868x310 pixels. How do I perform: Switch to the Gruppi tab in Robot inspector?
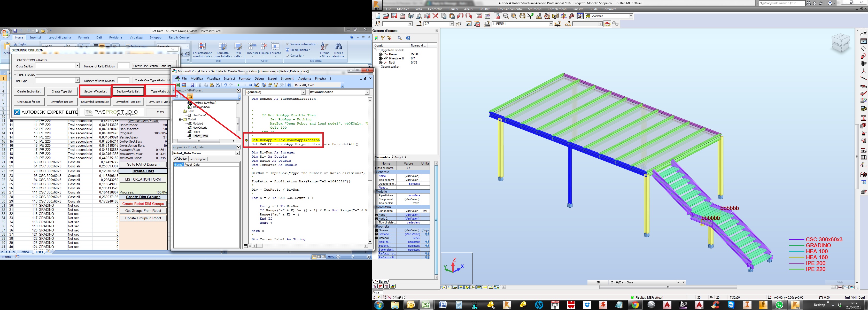[x=398, y=157]
